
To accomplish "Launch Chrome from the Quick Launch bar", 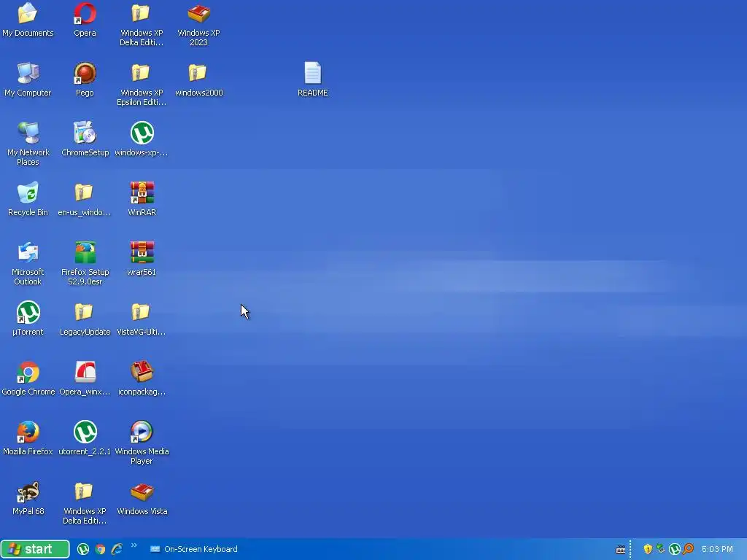I will pyautogui.click(x=100, y=549).
